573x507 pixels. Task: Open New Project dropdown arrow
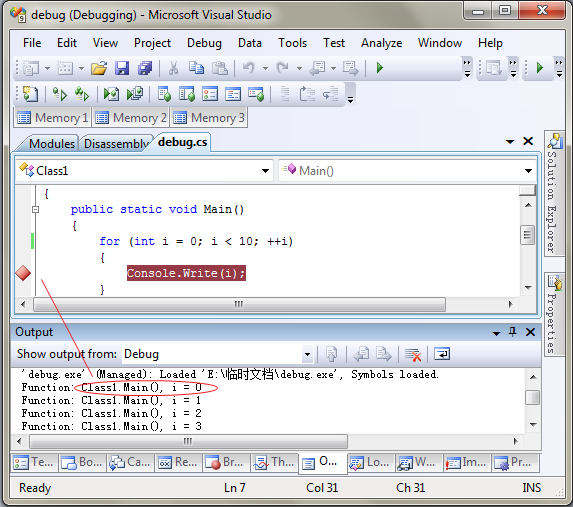tap(48, 68)
